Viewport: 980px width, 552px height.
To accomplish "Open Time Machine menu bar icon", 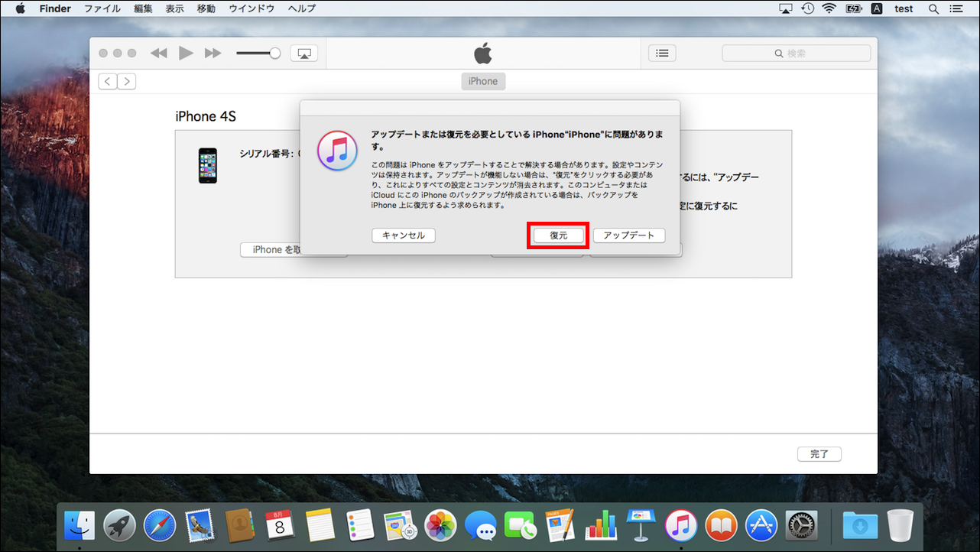I will point(807,9).
